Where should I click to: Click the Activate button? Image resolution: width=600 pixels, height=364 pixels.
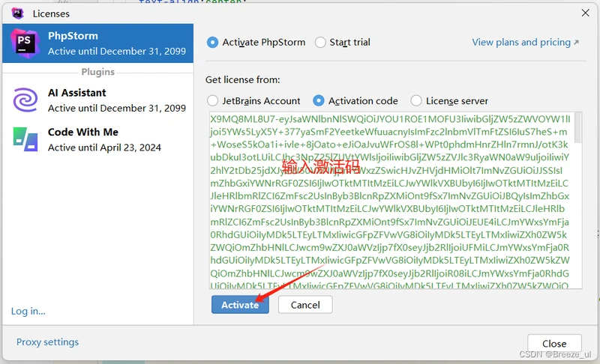click(x=240, y=304)
